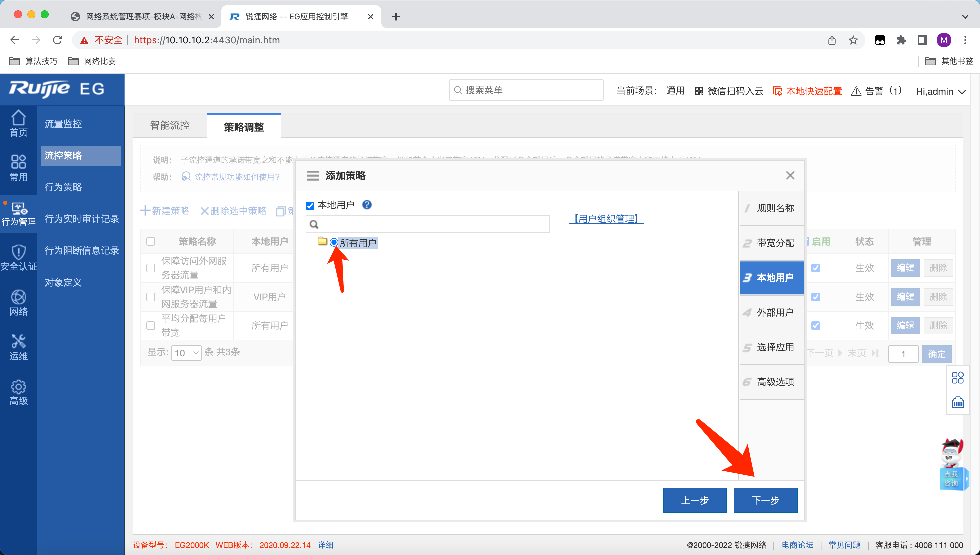Expand the Hi,admin user dropdown

pos(941,91)
